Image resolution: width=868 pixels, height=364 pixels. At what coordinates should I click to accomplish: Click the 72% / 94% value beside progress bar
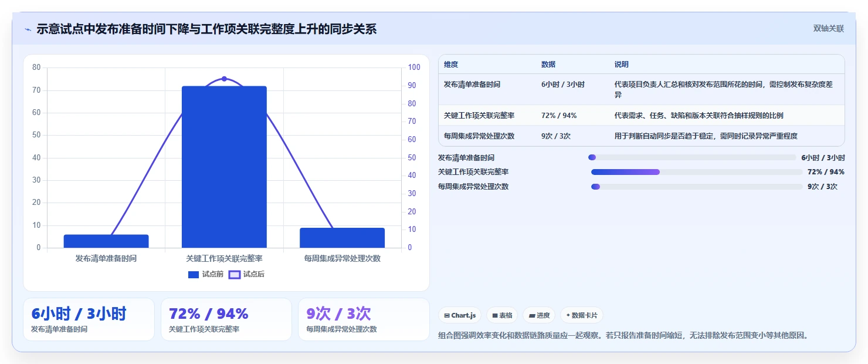point(826,172)
